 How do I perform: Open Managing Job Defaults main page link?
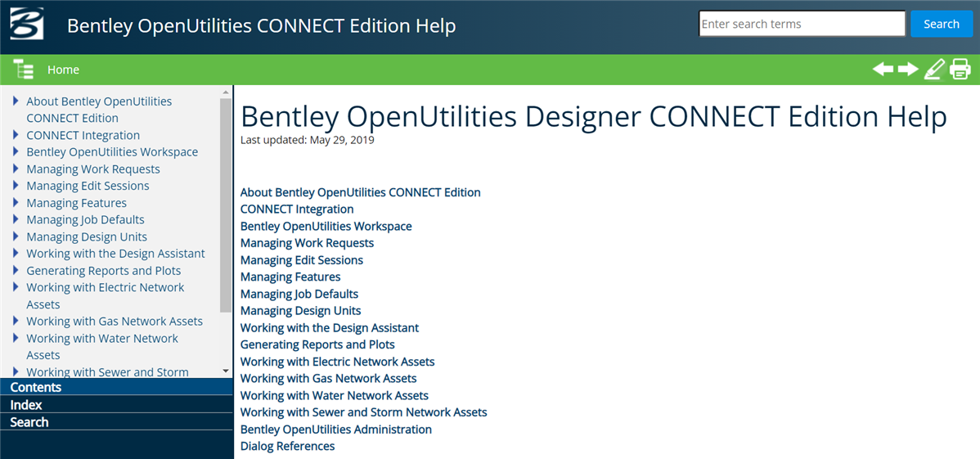point(299,294)
